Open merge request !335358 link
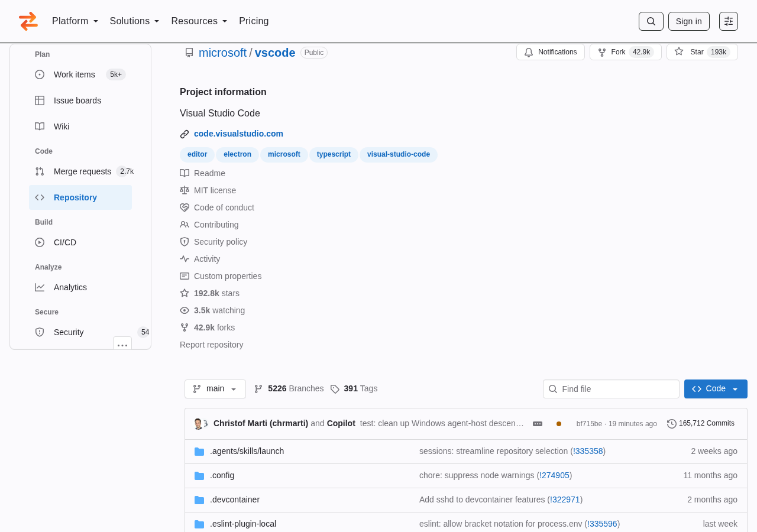Screen dimensions: 757x532 [x=588, y=451]
